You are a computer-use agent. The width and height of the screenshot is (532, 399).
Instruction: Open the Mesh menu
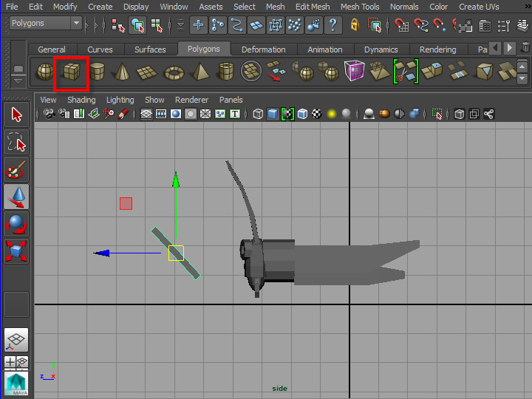point(275,7)
